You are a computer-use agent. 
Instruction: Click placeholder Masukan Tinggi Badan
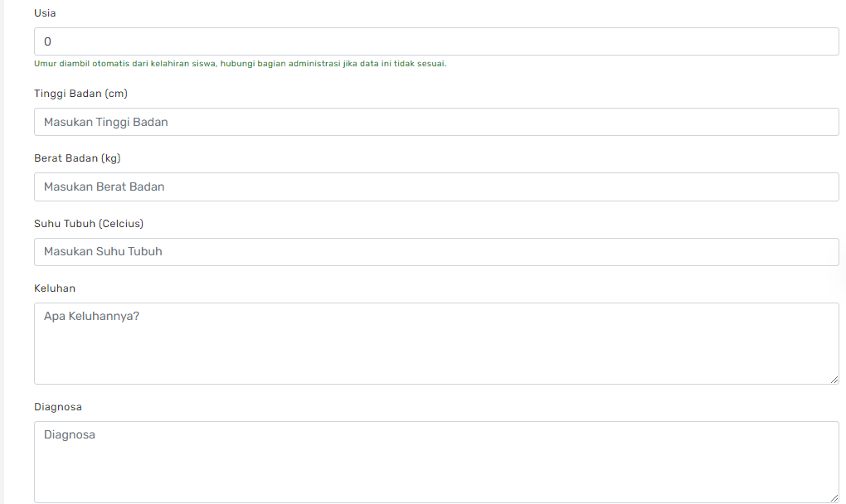106,123
